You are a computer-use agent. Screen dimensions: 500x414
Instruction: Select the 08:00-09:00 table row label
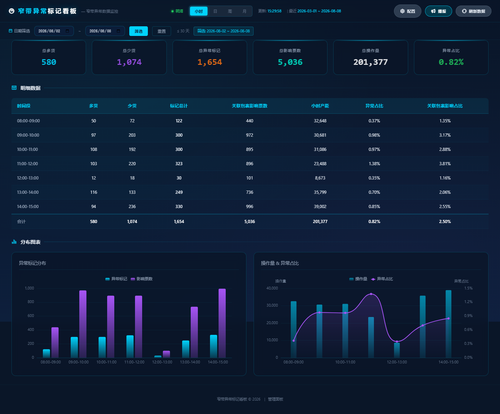[28, 121]
